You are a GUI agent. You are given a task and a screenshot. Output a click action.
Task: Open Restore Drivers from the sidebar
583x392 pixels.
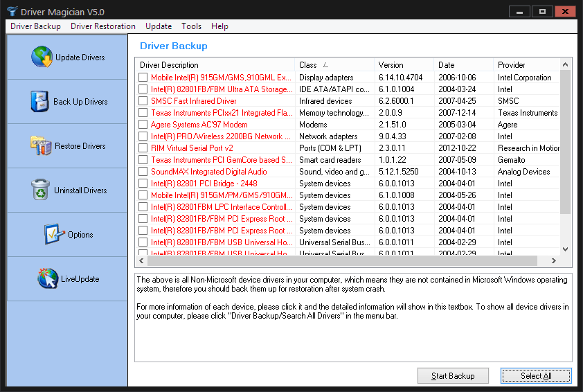[x=67, y=145]
